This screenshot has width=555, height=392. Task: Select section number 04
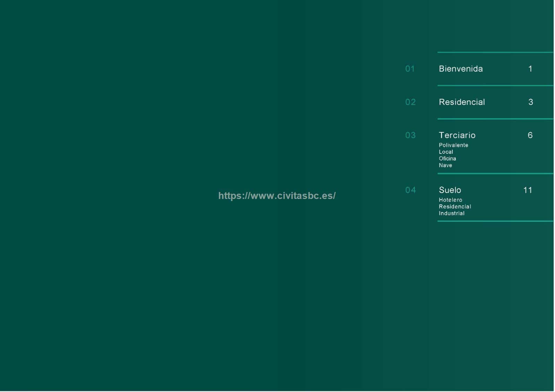(410, 190)
